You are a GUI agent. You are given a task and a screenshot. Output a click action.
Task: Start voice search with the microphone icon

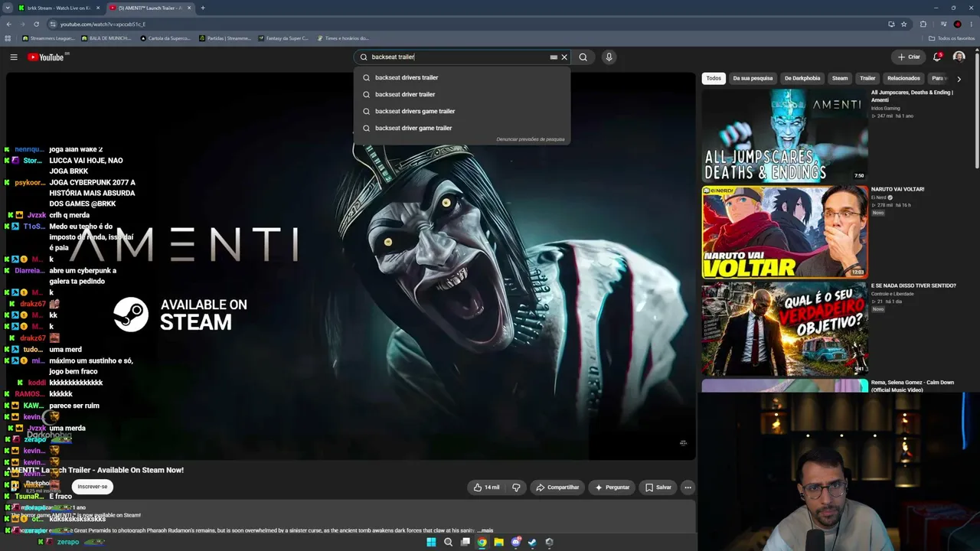point(609,57)
